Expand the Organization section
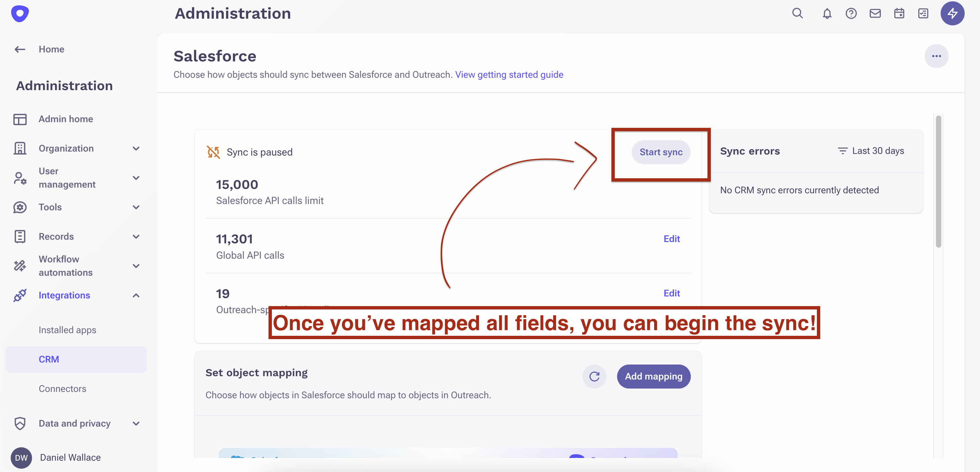The height and width of the screenshot is (472, 980). click(136, 149)
